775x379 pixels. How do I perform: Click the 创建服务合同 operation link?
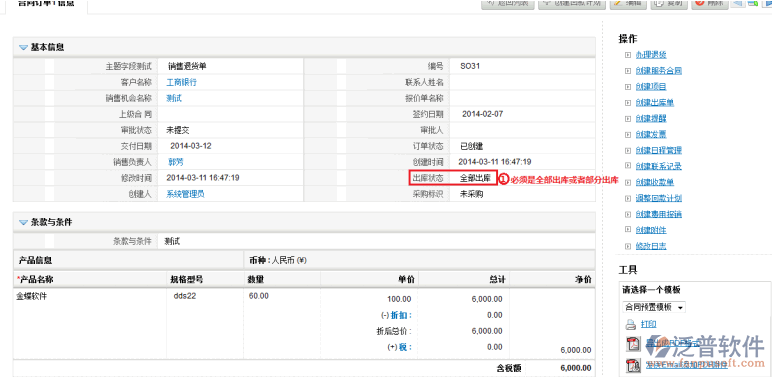(x=659, y=71)
